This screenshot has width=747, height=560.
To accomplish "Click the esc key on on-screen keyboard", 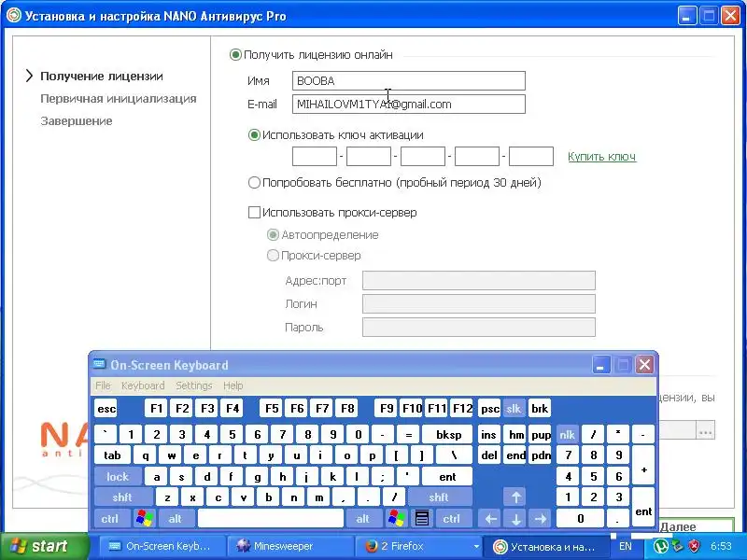I will 106,409.
